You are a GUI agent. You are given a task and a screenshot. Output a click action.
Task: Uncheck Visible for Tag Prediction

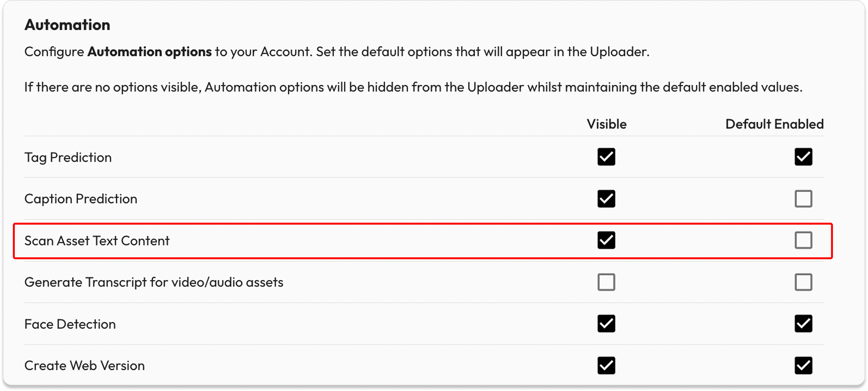click(x=606, y=157)
